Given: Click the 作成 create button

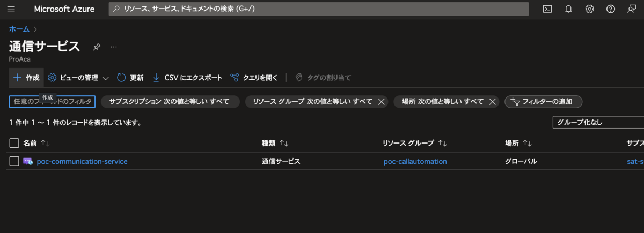Looking at the screenshot, I should click(26, 78).
